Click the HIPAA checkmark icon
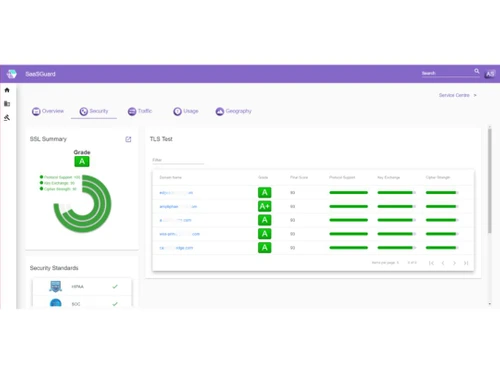500x375 pixels. click(115, 286)
